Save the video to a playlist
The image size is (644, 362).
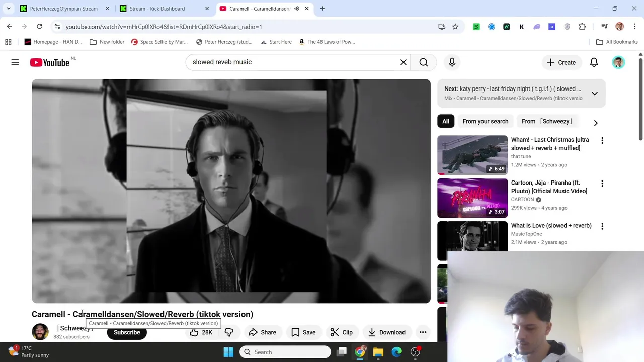click(303, 332)
